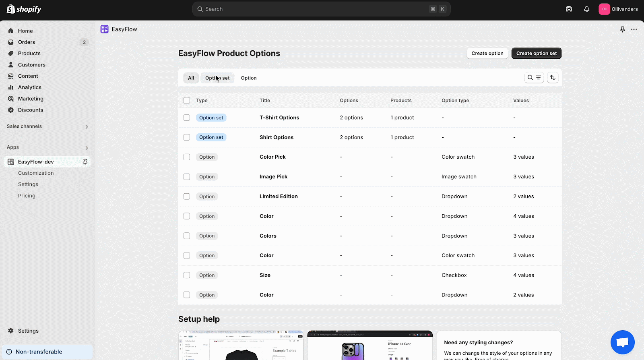Unpin EasyFlow-dev via sidebar pin icon
This screenshot has width=644, height=360.
[x=85, y=161]
